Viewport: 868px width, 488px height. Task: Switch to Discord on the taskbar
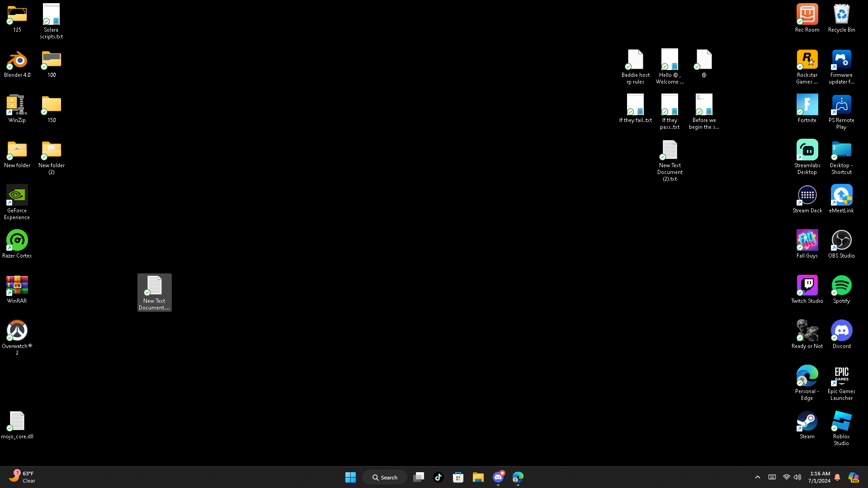point(498,477)
